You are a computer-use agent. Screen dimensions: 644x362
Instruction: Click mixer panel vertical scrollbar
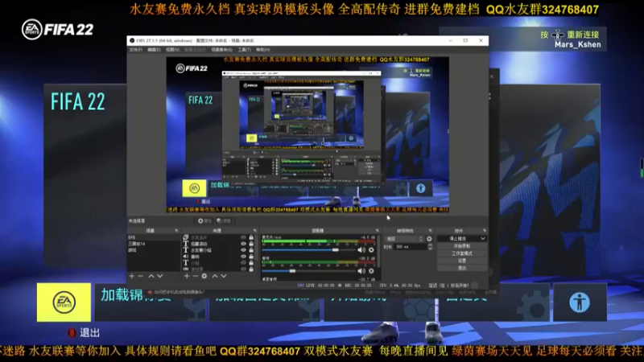pos(378,253)
